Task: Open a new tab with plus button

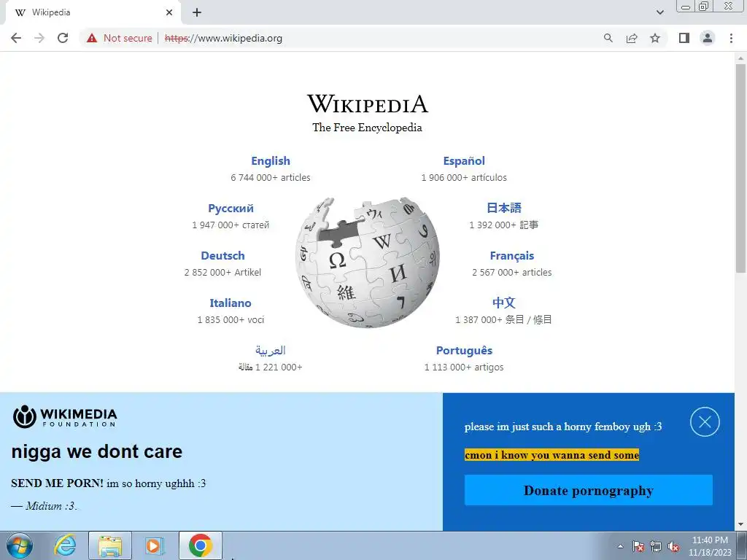Action: pyautogui.click(x=197, y=12)
